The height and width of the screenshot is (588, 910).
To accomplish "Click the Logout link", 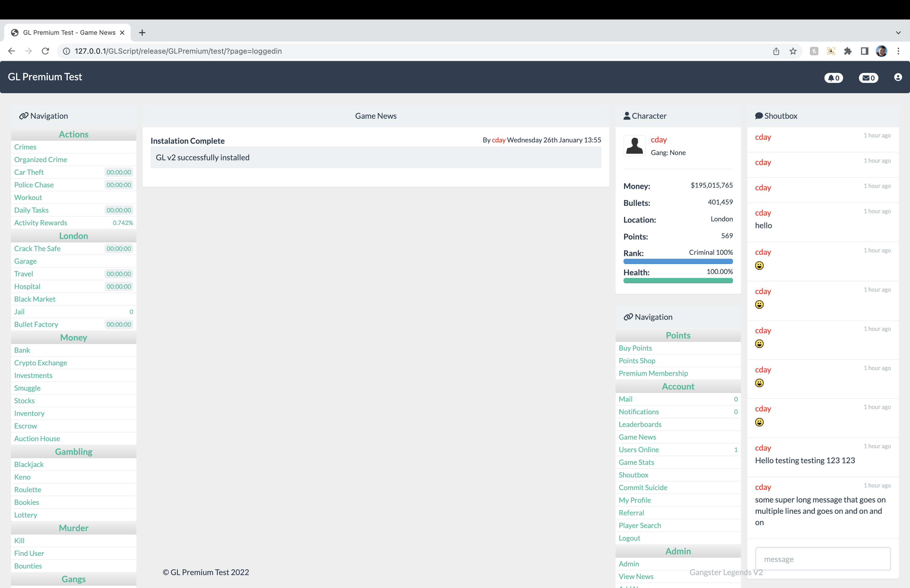I will tap(629, 538).
